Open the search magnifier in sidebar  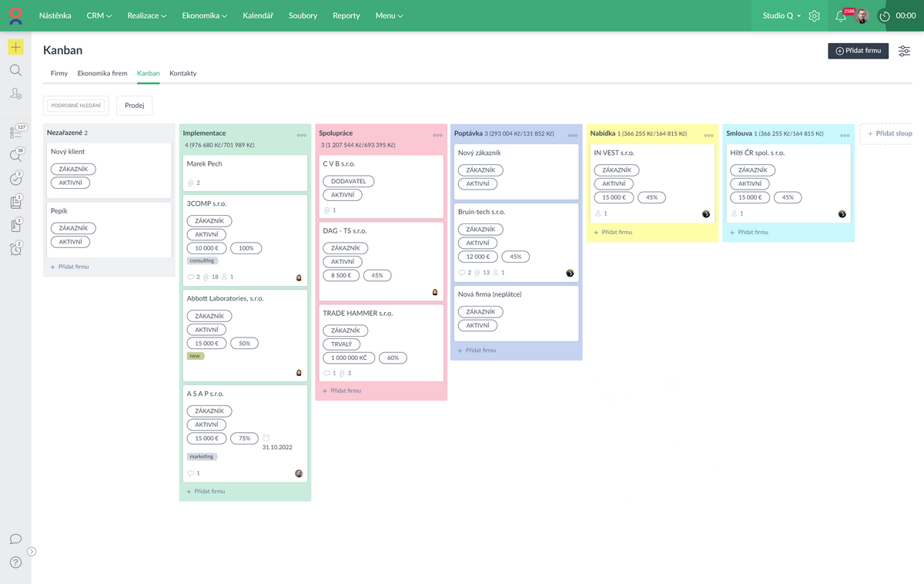pos(15,70)
